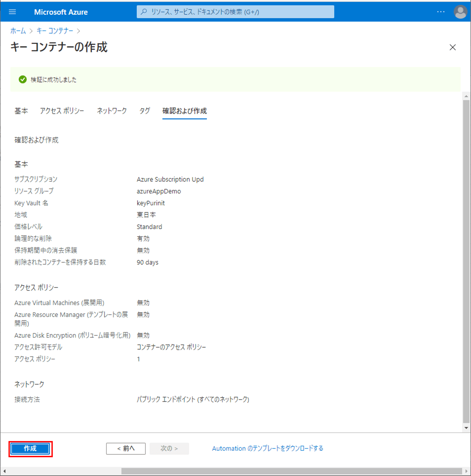Click the disabled 次の button

[x=169, y=448]
